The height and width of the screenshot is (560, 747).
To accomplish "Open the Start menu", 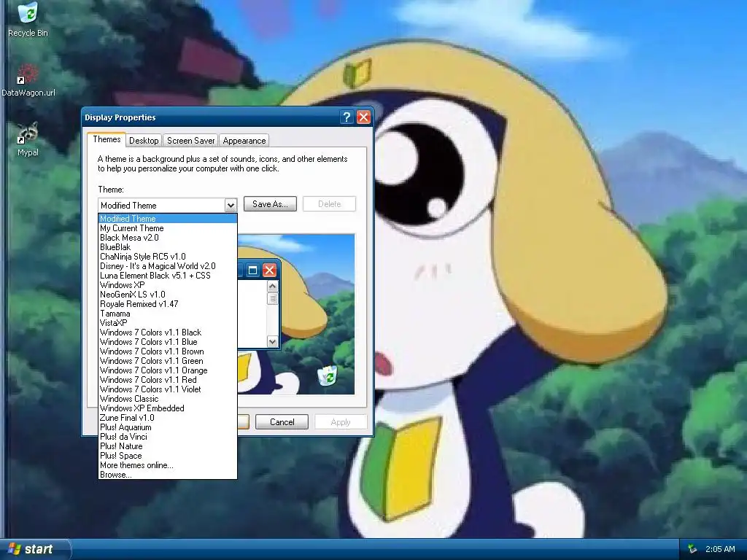I will click(34, 549).
